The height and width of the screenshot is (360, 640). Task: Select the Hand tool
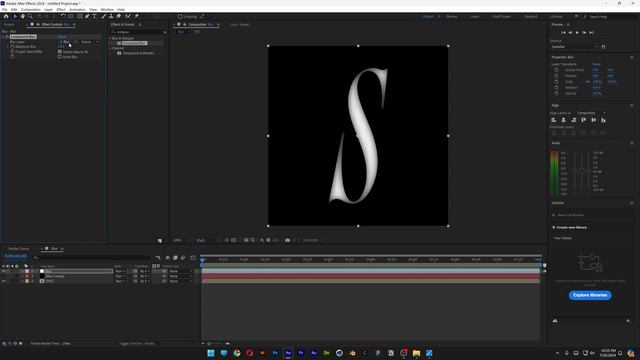click(22, 16)
